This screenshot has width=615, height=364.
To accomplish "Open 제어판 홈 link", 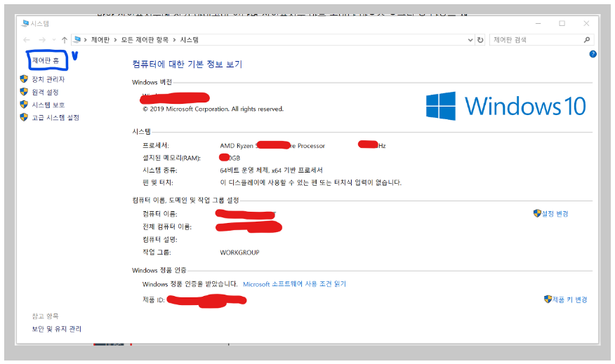I will pos(46,60).
